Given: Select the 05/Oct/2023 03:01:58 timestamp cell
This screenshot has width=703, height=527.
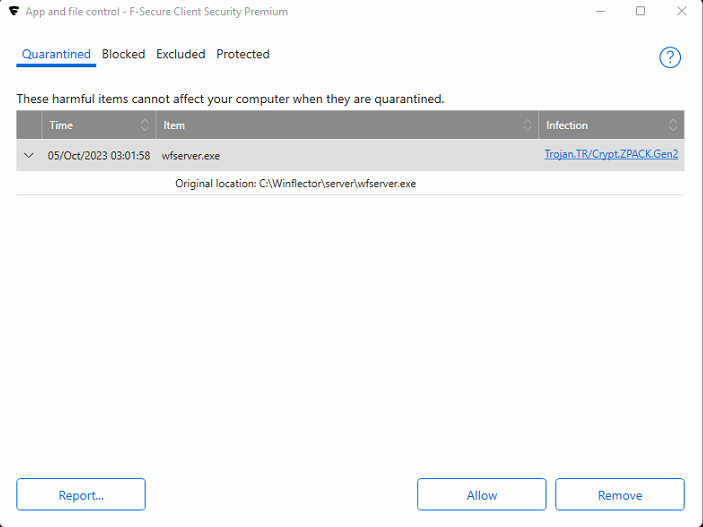Looking at the screenshot, I should click(99, 156).
